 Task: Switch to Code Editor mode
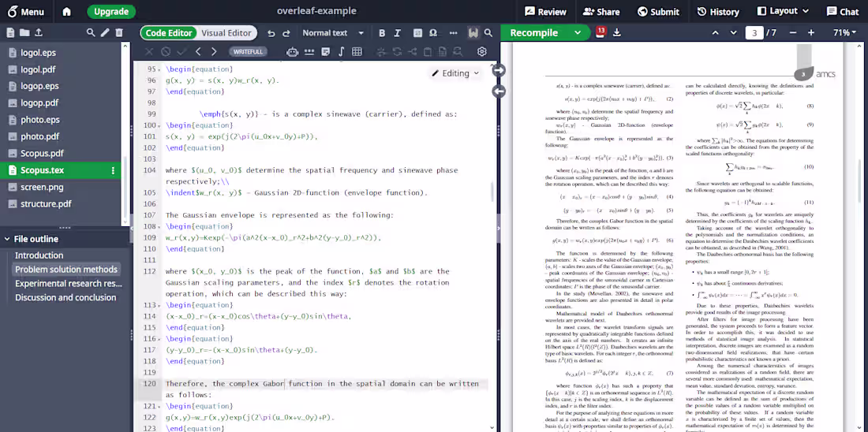169,32
